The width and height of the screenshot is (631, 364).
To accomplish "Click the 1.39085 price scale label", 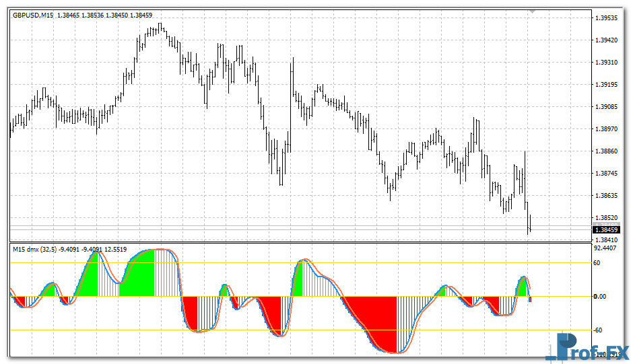I will point(607,107).
